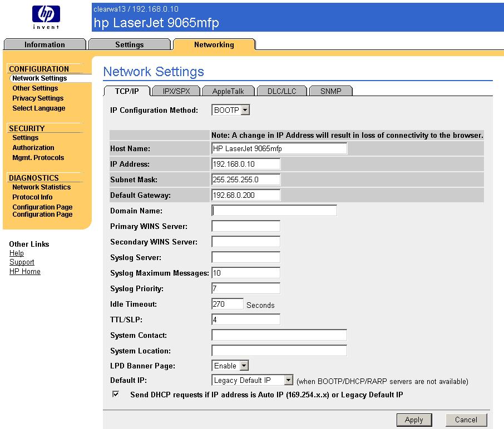Open the Settings main tab

129,44
